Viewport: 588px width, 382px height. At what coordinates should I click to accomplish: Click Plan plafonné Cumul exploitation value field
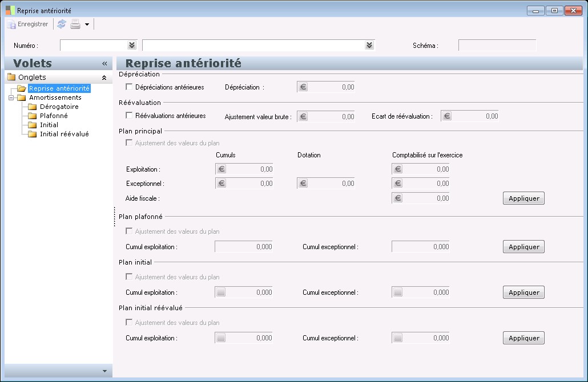point(244,246)
